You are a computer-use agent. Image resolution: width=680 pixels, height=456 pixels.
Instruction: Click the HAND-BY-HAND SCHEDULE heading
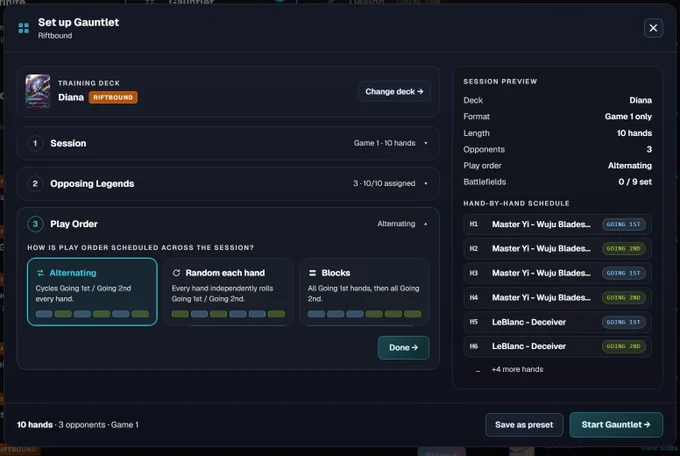[516, 203]
